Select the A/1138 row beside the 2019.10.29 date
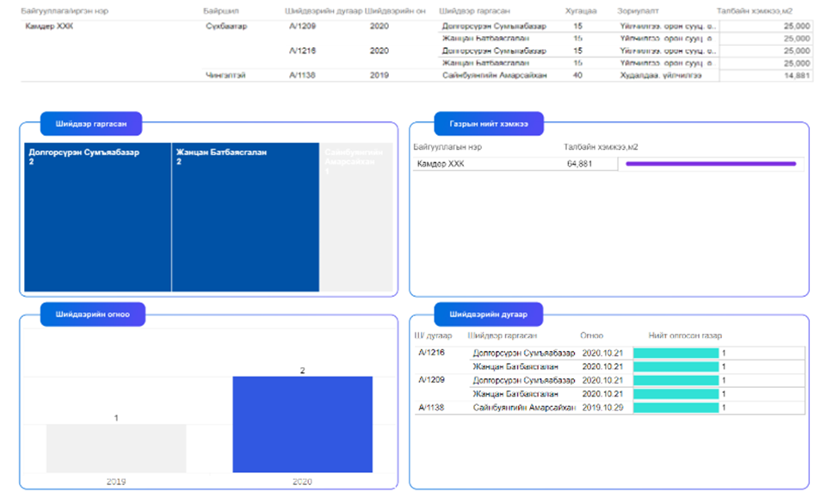This screenshot has width=839, height=504. click(x=431, y=408)
